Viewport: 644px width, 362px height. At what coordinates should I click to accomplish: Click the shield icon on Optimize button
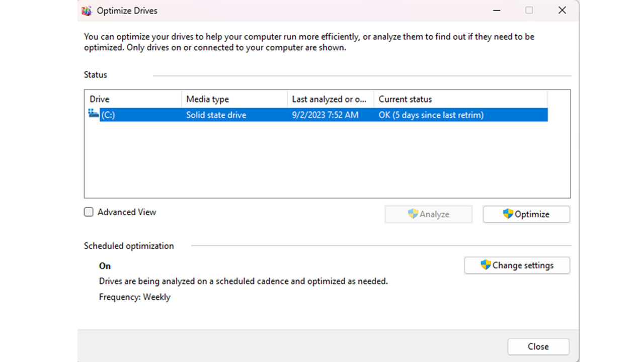click(x=508, y=214)
